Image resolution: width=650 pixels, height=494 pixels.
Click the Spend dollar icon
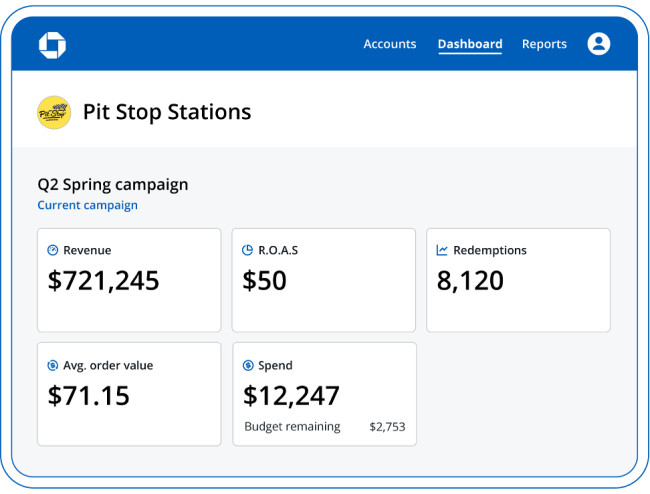(248, 365)
